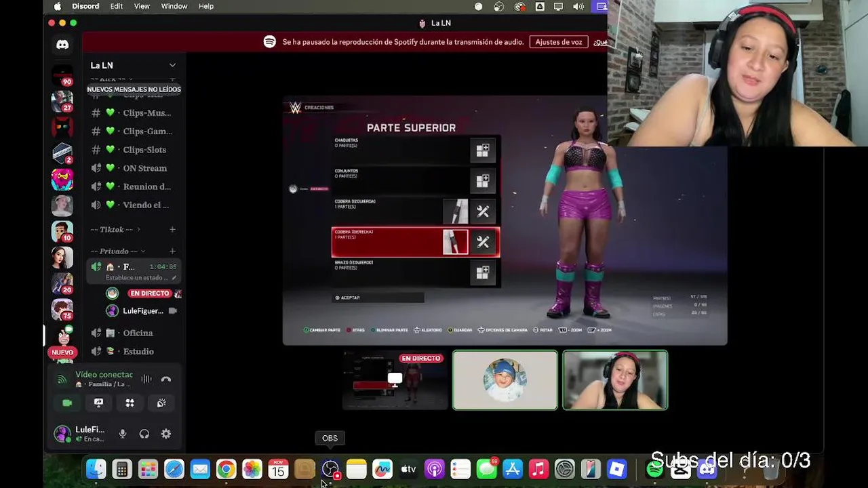
Task: Open LuleFi... user profile panel
Action: (80, 434)
